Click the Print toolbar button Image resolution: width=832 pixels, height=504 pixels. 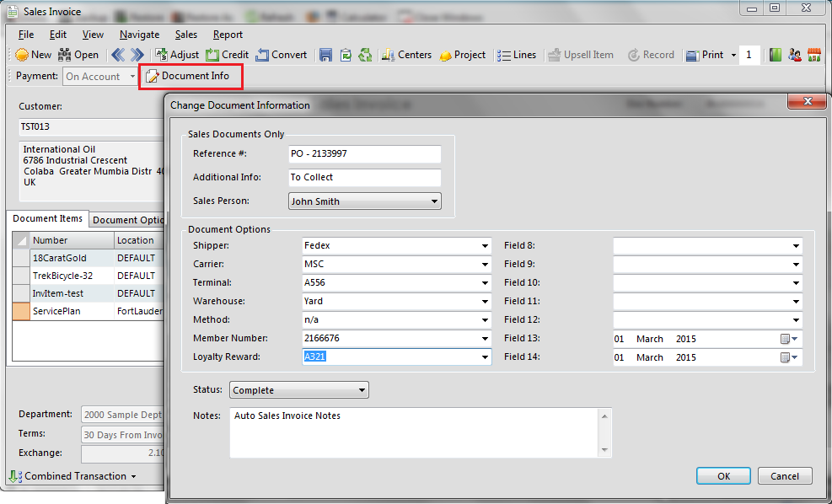point(705,55)
